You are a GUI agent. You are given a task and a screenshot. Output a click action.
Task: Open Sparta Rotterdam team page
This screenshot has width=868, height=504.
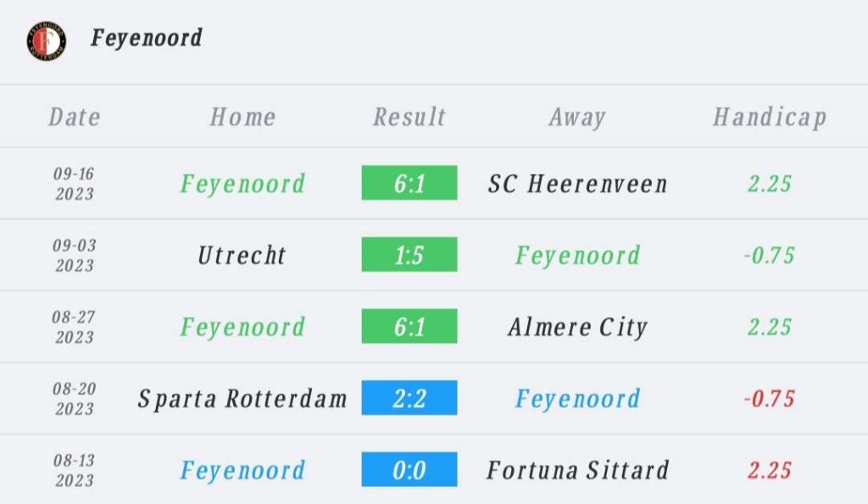pos(242,399)
